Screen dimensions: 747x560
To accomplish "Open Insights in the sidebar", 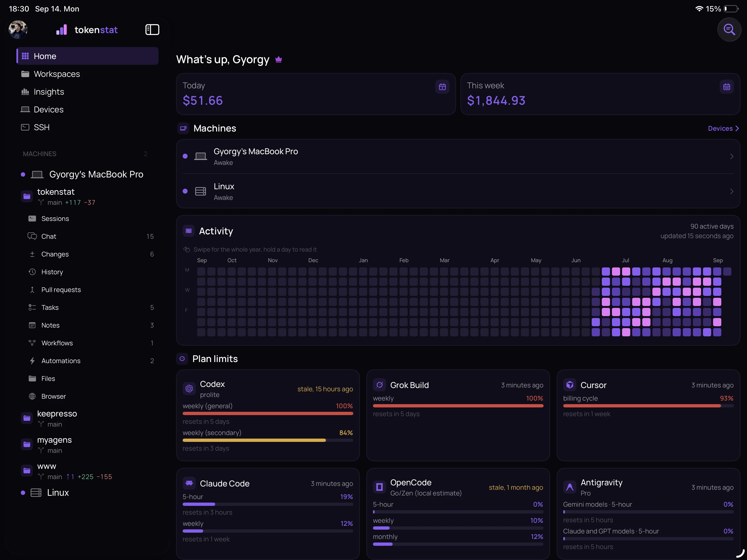I will pyautogui.click(x=87, y=92).
